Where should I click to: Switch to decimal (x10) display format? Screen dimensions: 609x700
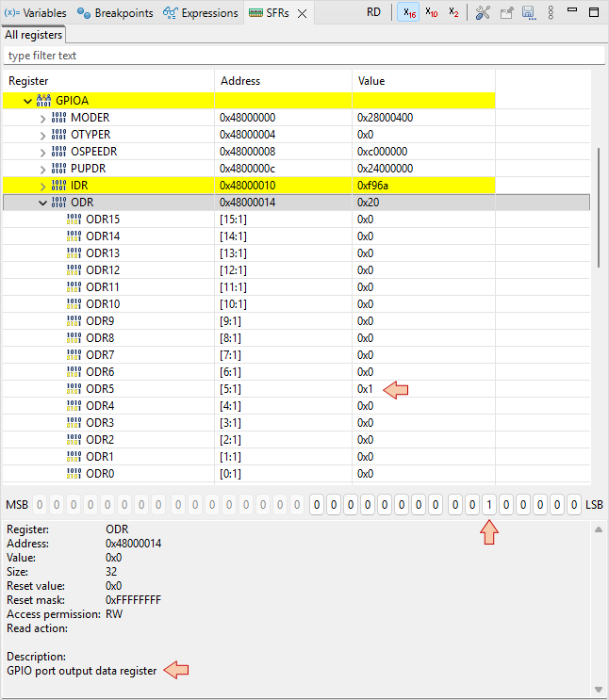pos(431,13)
